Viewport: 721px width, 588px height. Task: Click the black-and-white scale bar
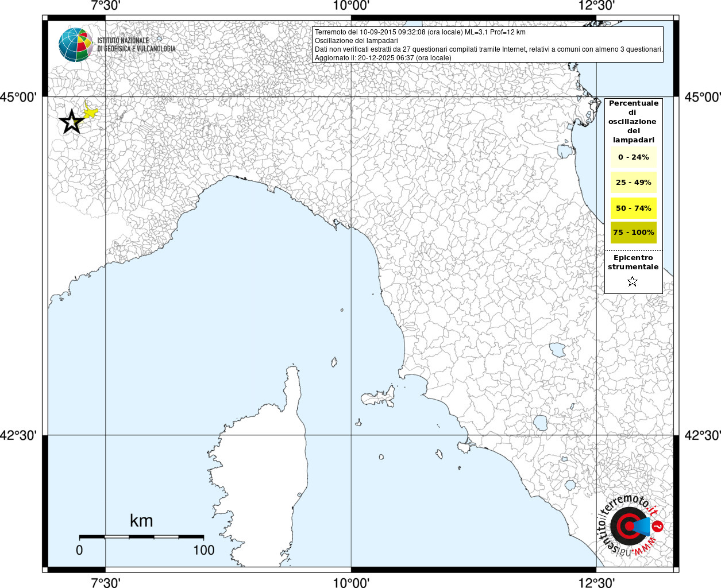(141, 537)
